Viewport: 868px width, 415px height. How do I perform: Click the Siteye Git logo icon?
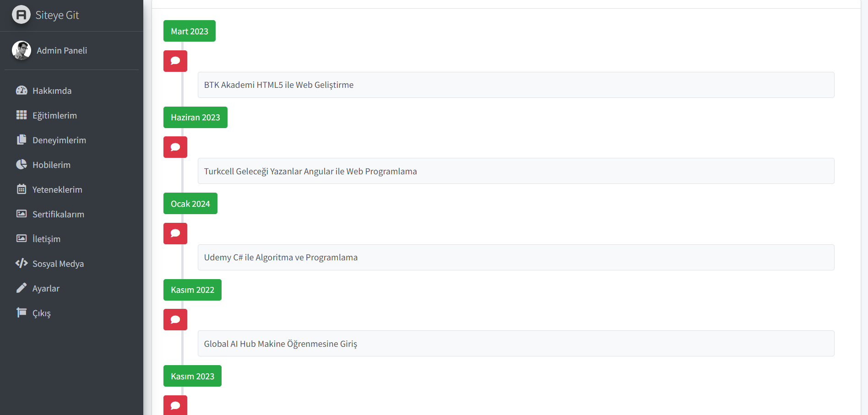coord(21,15)
